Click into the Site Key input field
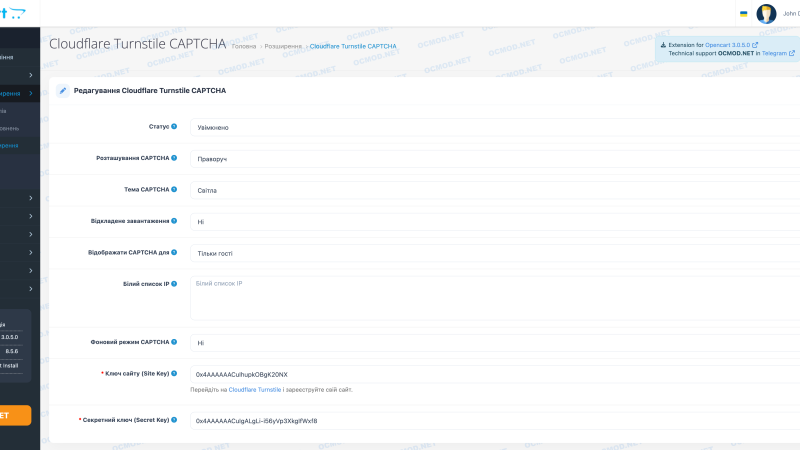 tap(495, 374)
